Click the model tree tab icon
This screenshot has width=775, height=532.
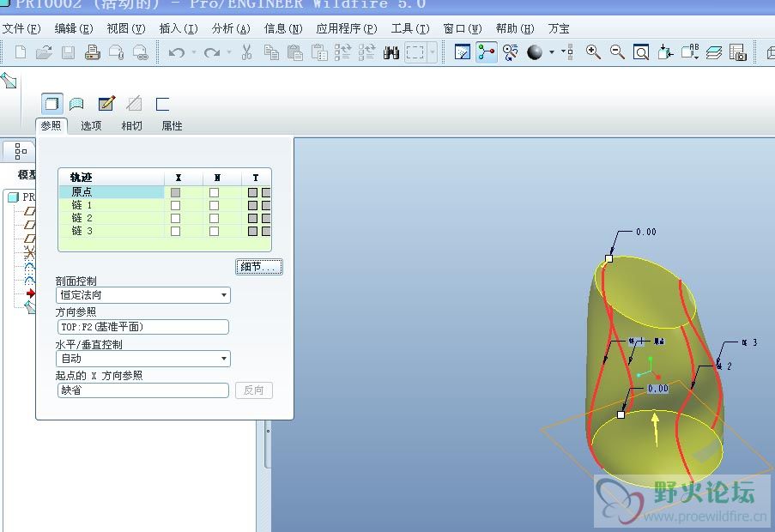click(x=20, y=151)
